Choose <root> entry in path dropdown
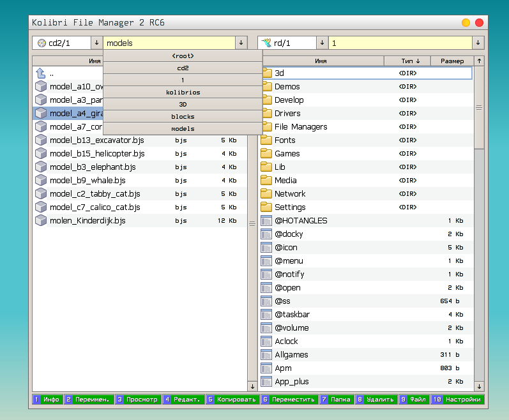 tap(183, 56)
